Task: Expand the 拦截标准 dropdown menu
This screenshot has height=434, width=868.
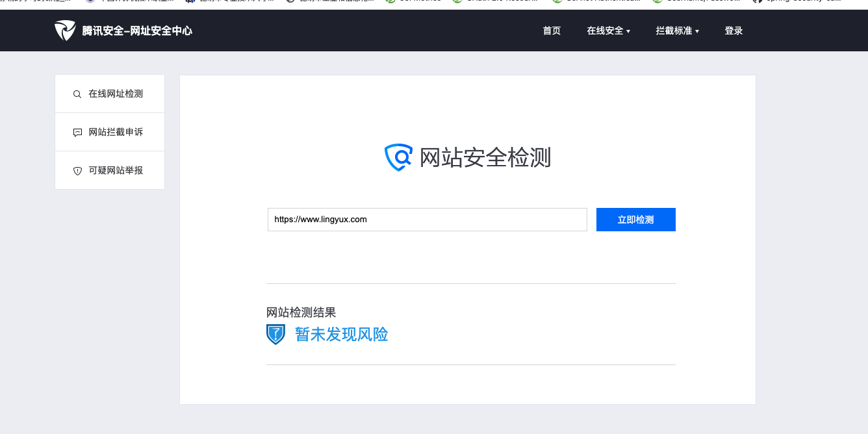Action: pos(678,31)
